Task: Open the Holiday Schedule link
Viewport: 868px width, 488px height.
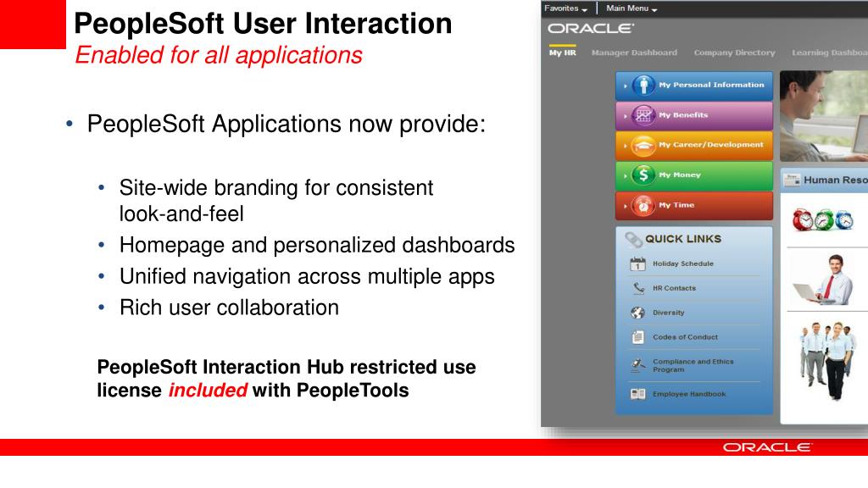Action: coord(683,264)
